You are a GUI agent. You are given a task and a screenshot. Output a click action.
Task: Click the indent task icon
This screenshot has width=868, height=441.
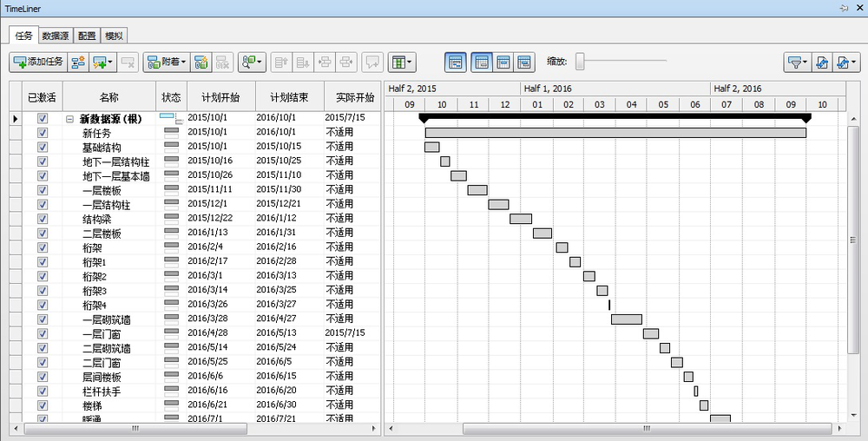pos(325,63)
